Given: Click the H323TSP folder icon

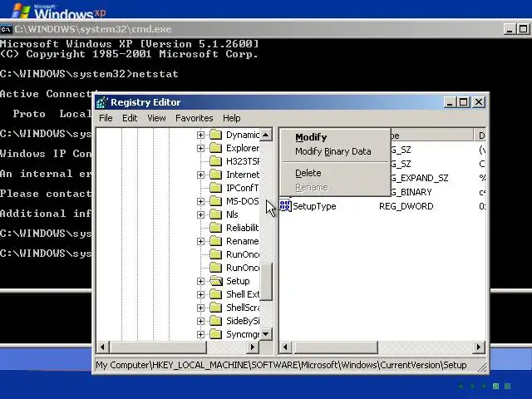Looking at the screenshot, I should [215, 161].
